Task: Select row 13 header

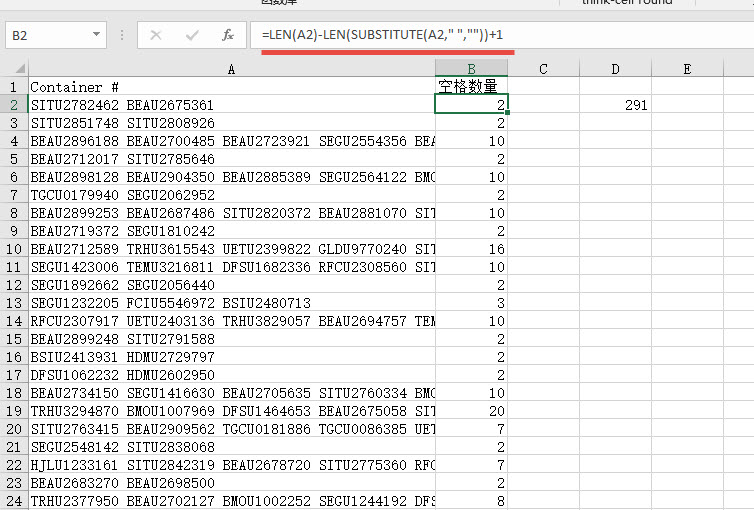Action: pyautogui.click(x=14, y=303)
